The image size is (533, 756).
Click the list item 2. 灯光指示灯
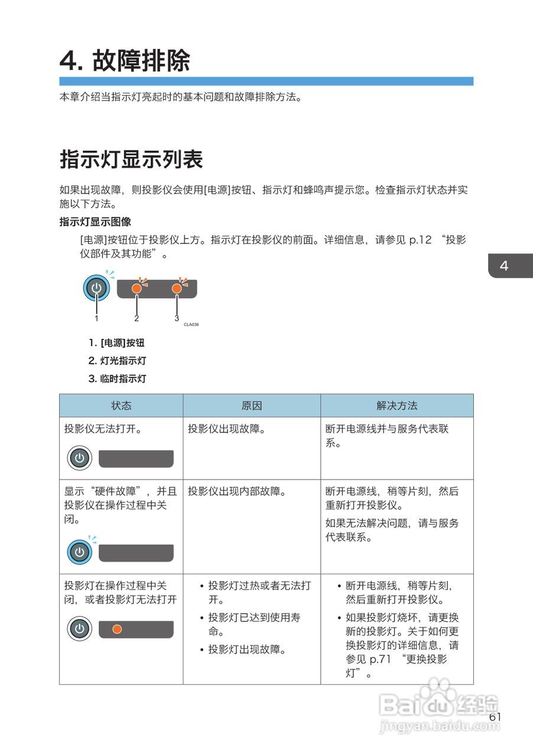click(x=117, y=360)
